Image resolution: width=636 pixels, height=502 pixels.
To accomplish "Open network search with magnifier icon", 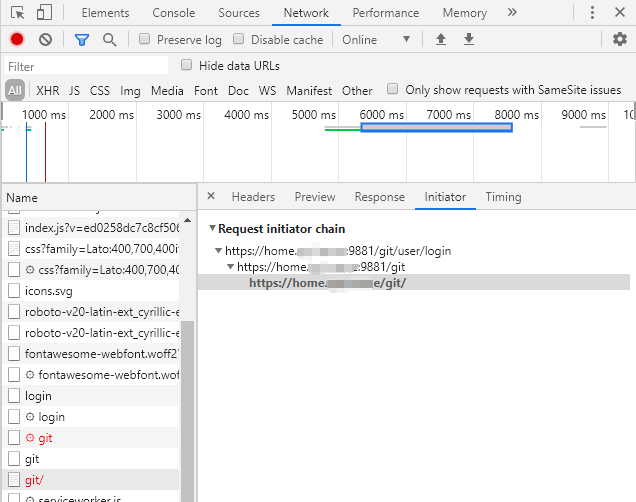I will [110, 40].
